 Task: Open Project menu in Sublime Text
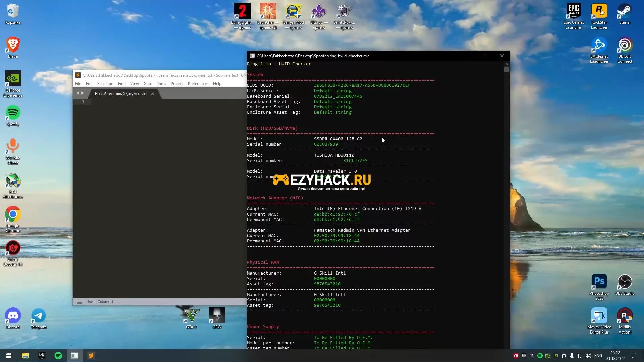pos(177,84)
